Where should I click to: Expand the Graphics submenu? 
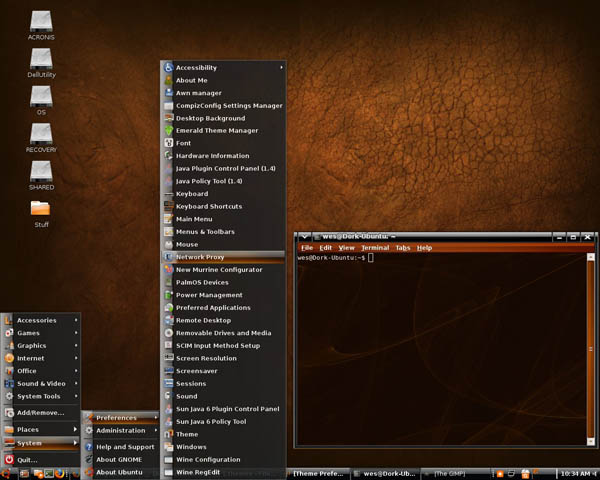click(x=41, y=346)
